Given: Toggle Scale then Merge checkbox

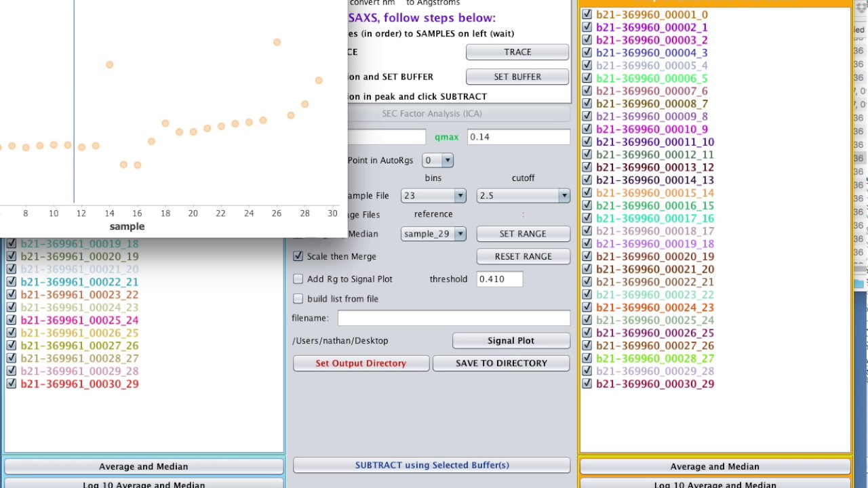Looking at the screenshot, I should click(x=298, y=256).
